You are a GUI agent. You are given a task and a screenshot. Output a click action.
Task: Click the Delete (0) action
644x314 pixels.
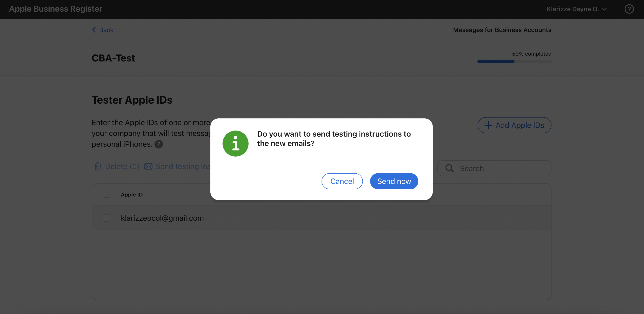[117, 166]
